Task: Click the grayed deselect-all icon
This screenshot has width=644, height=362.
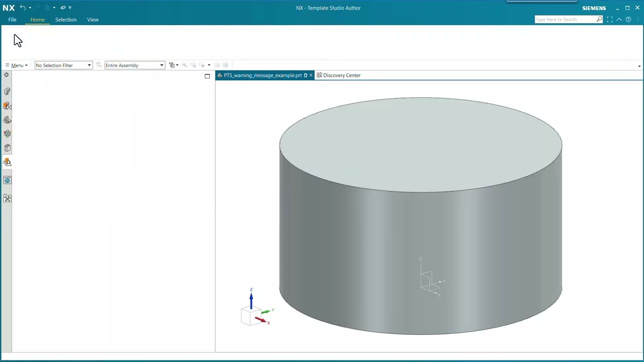Action: (193, 65)
